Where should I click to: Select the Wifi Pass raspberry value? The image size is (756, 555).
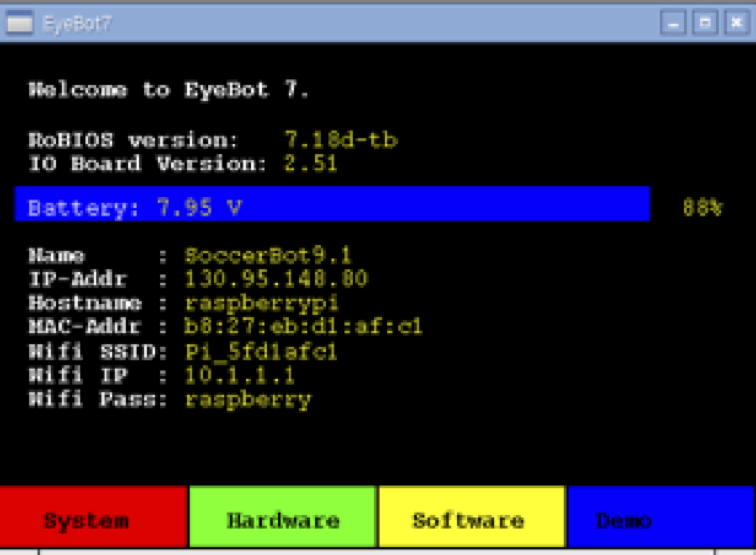point(248,399)
